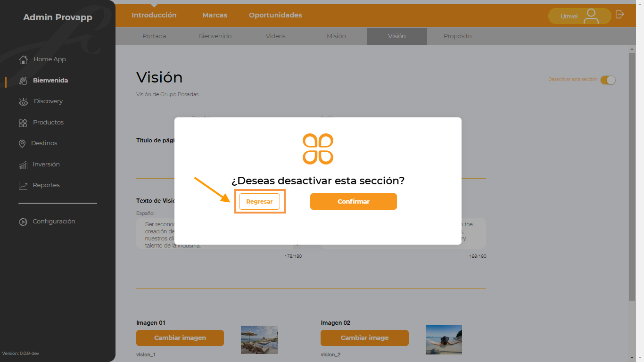Click the Admin Provapp title
644x362 pixels.
(58, 17)
